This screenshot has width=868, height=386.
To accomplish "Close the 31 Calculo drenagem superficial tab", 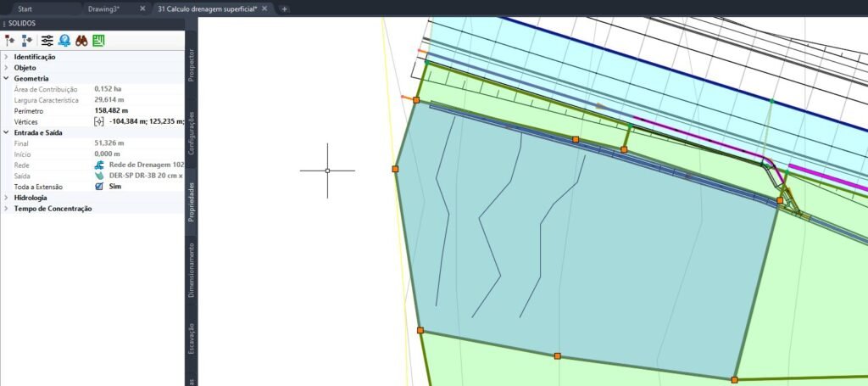I will (265, 8).
